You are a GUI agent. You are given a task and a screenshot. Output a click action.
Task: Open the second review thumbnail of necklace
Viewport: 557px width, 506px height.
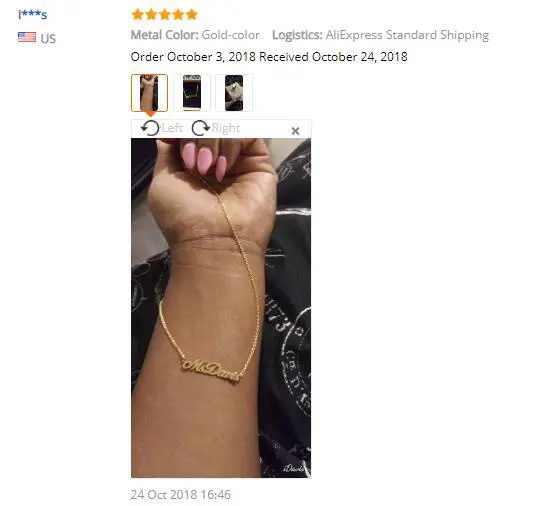[191, 93]
